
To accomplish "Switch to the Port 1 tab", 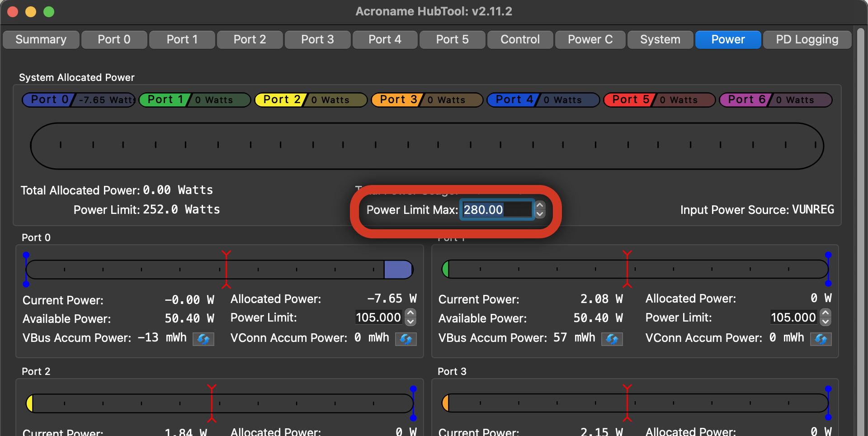I will [182, 39].
